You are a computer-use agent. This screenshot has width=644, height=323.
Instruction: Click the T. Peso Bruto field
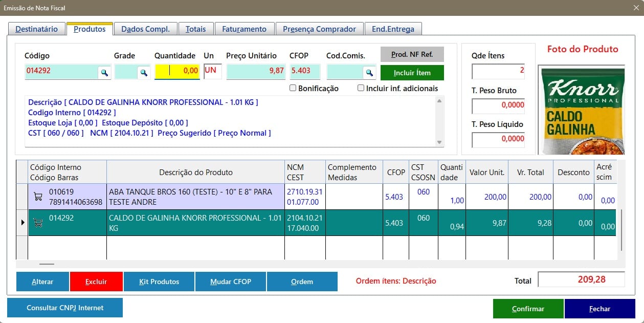coord(498,106)
